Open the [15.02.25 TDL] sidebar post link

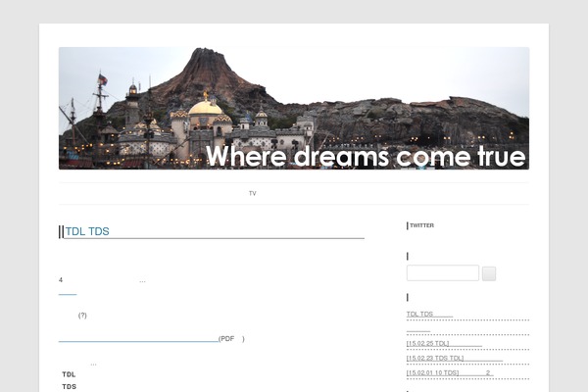(x=444, y=343)
